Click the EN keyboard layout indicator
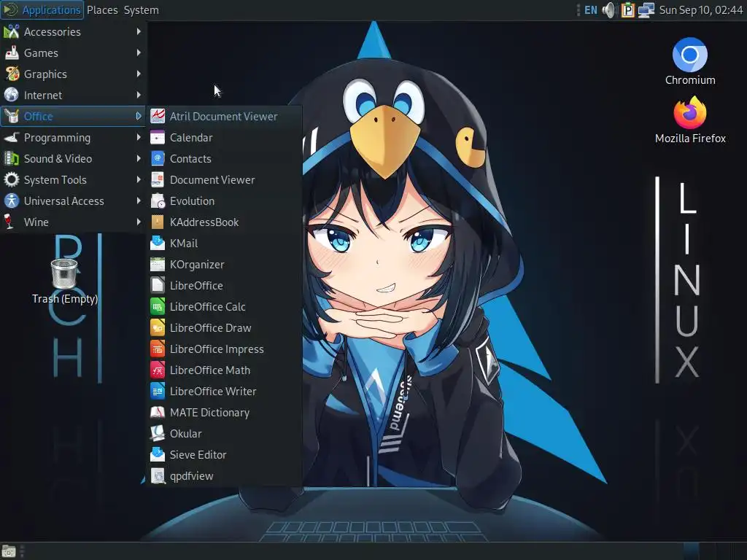The image size is (747, 560). pos(590,10)
